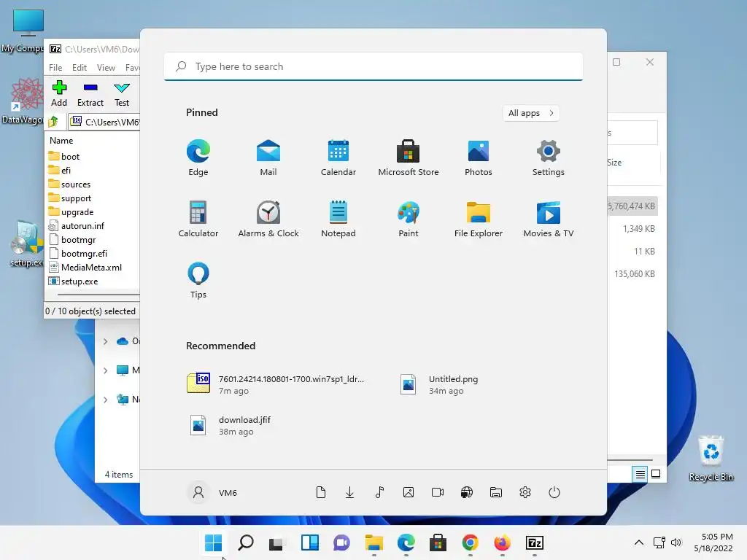
Task: Open Firefox from the taskbar
Action: (x=502, y=542)
